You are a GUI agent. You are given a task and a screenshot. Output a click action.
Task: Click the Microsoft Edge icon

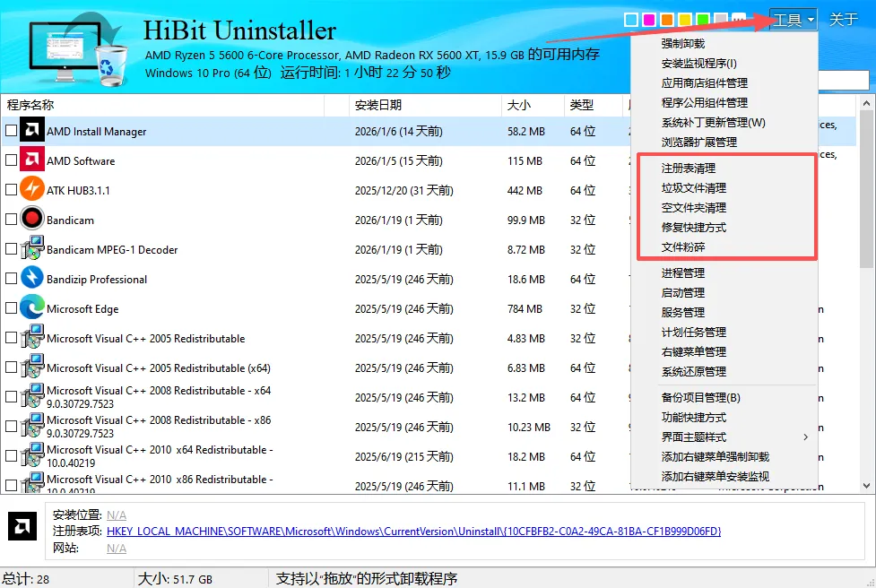[x=32, y=307]
